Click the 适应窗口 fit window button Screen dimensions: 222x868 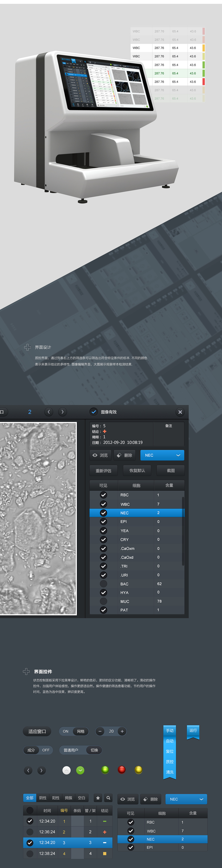point(37,731)
